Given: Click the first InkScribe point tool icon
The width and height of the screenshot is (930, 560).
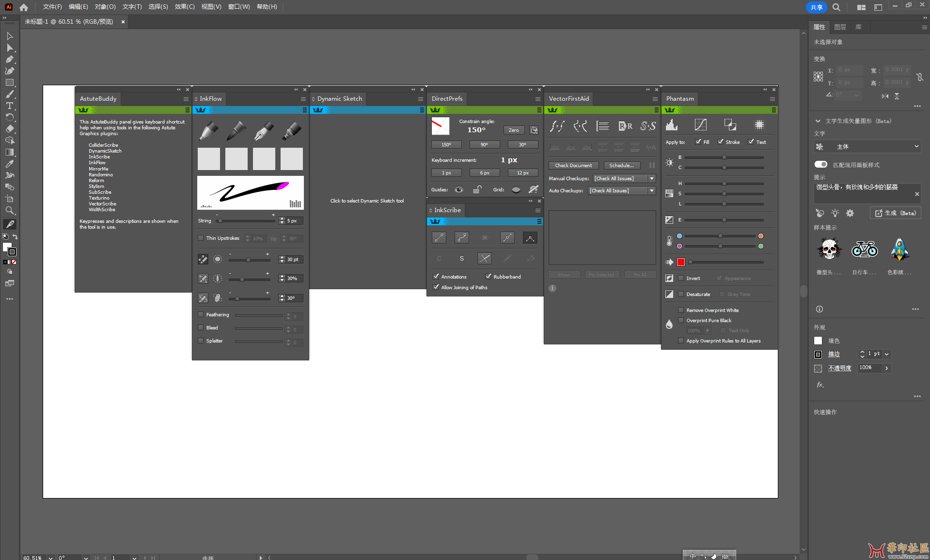Looking at the screenshot, I should [439, 238].
